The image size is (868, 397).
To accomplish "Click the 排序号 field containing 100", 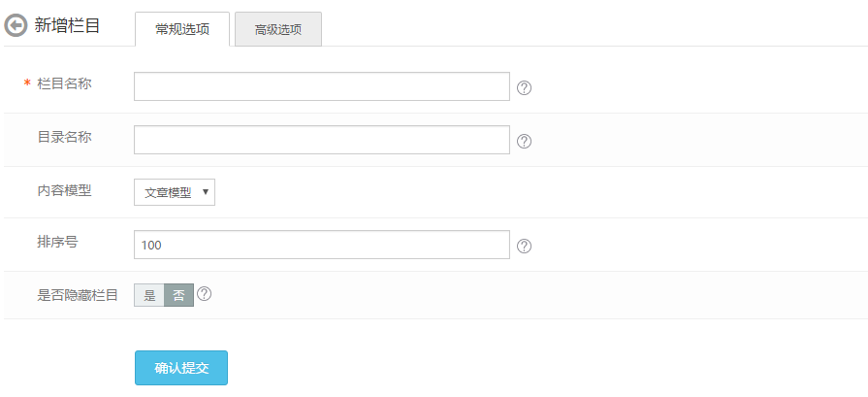I will coord(322,245).
